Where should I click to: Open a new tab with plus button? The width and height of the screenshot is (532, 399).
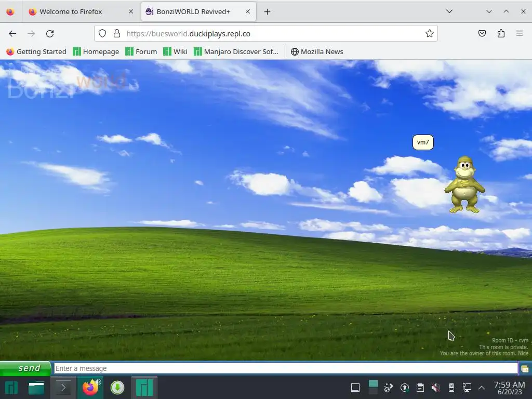click(268, 12)
